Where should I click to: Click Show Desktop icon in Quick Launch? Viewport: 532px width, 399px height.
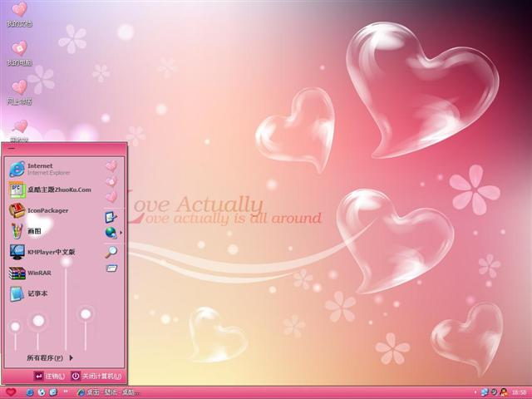pyautogui.click(x=53, y=392)
